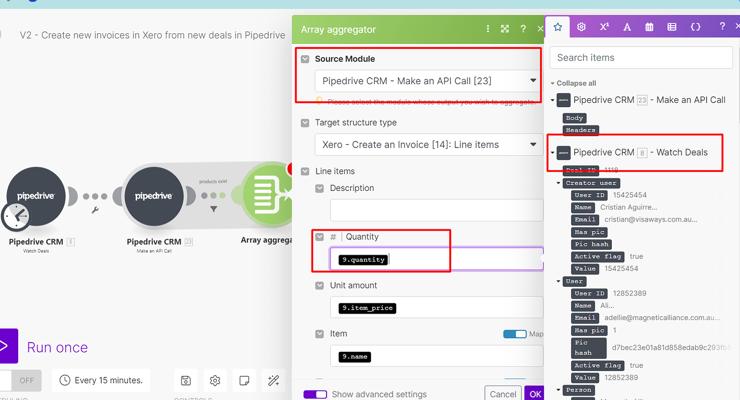Screen dimensions: 740x400
Task: Click the Quantity input field
Action: [x=437, y=259]
